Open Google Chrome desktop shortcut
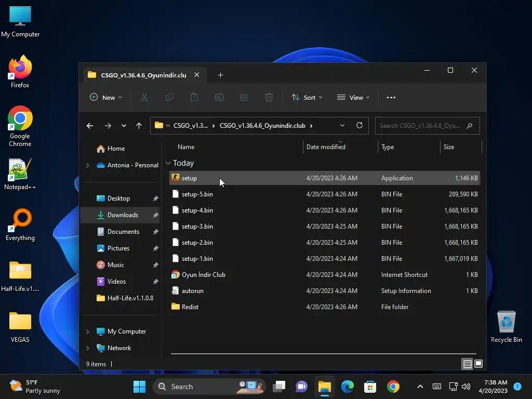This screenshot has width=532, height=399. [x=20, y=126]
